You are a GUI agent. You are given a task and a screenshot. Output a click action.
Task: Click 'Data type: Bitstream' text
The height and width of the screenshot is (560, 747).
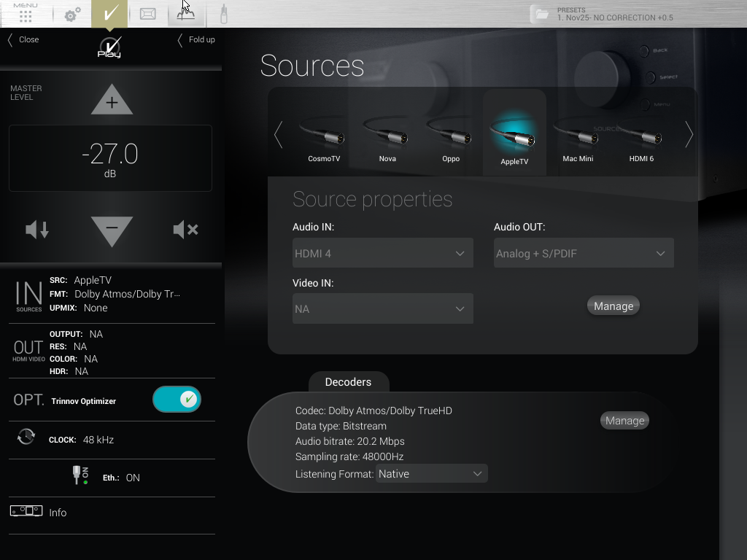tap(341, 426)
